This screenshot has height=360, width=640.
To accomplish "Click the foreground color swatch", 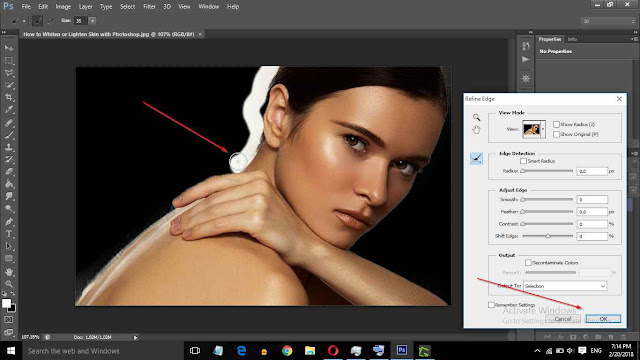I will pos(6,303).
